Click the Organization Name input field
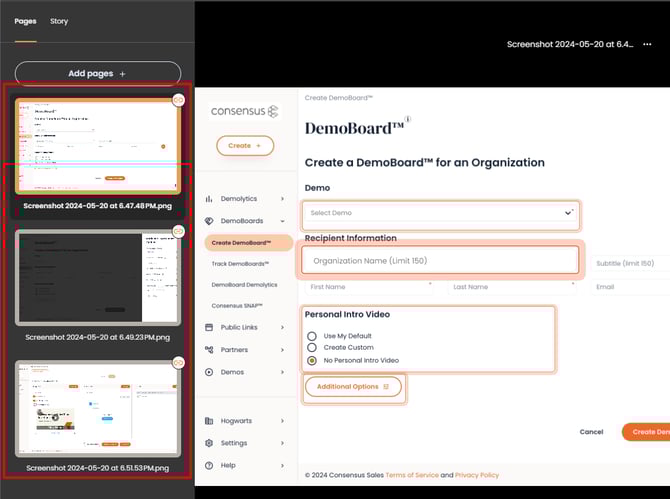Viewport: 670px width, 499px height. (x=439, y=261)
